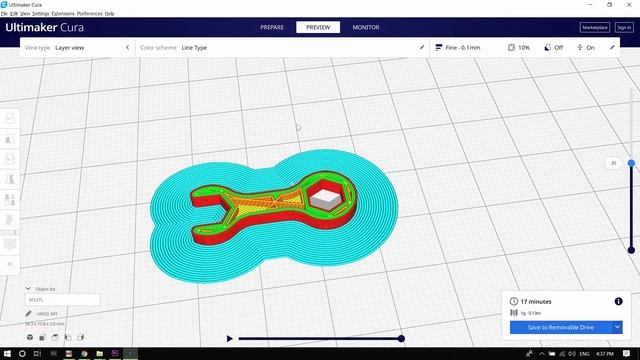Open File Explorer from taskbar
This screenshot has height=360, width=640.
click(x=100, y=353)
